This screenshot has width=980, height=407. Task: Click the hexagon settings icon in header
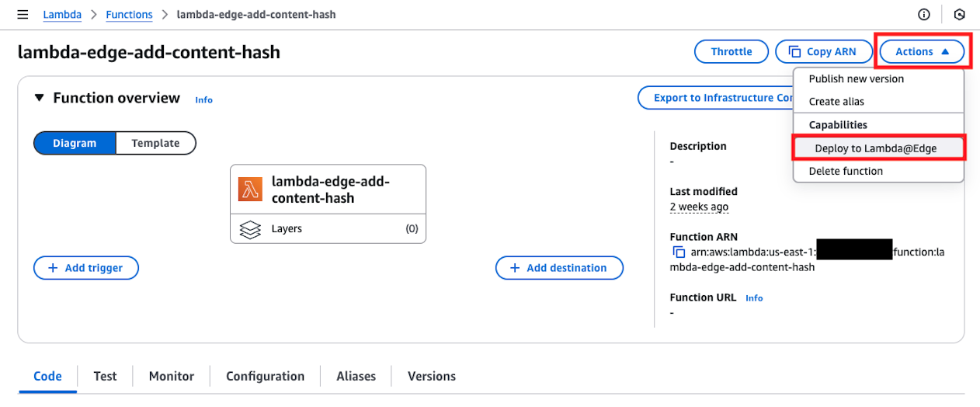click(x=960, y=14)
